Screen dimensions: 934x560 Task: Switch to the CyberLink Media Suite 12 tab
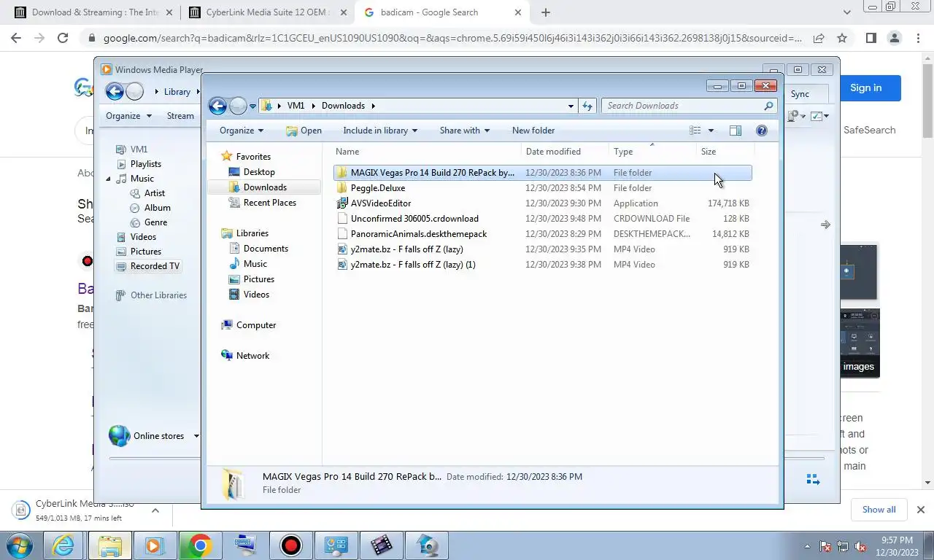[266, 12]
